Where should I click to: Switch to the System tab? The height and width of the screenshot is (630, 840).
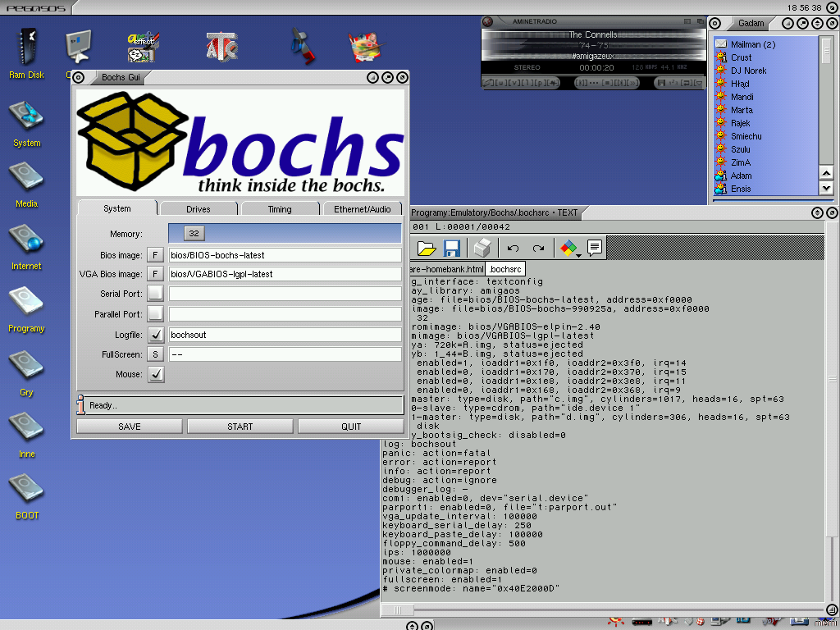117,208
